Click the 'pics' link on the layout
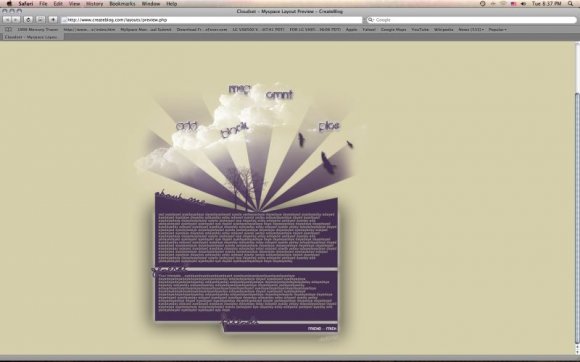Image resolution: width=580 pixels, height=362 pixels. (x=329, y=126)
